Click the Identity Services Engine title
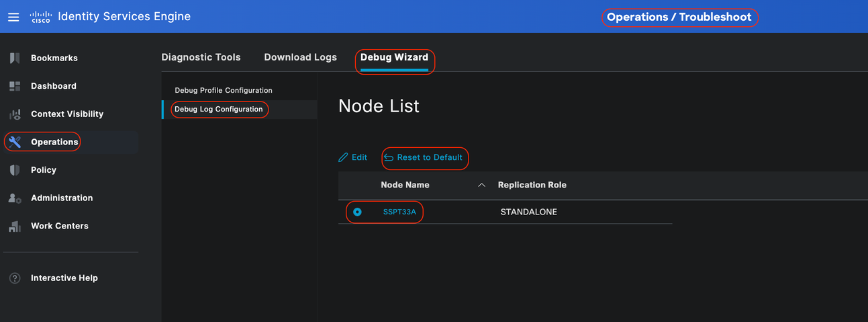Screen dimensions: 868x322 pos(124,17)
